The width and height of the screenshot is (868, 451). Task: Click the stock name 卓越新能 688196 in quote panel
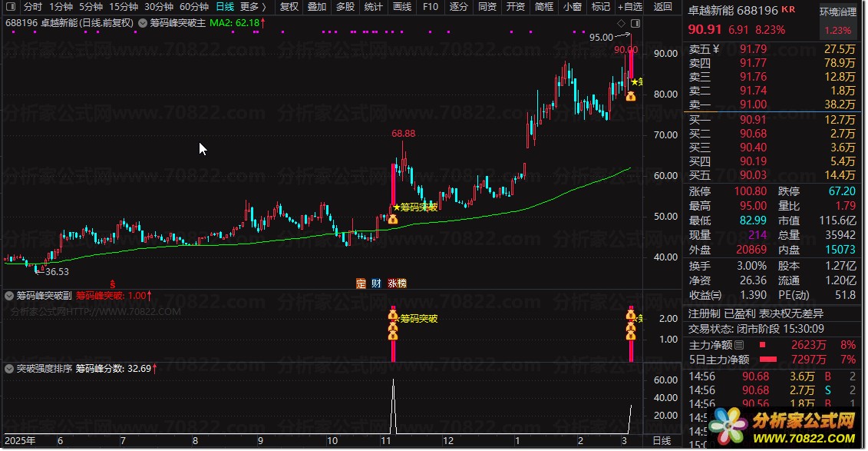pyautogui.click(x=733, y=10)
